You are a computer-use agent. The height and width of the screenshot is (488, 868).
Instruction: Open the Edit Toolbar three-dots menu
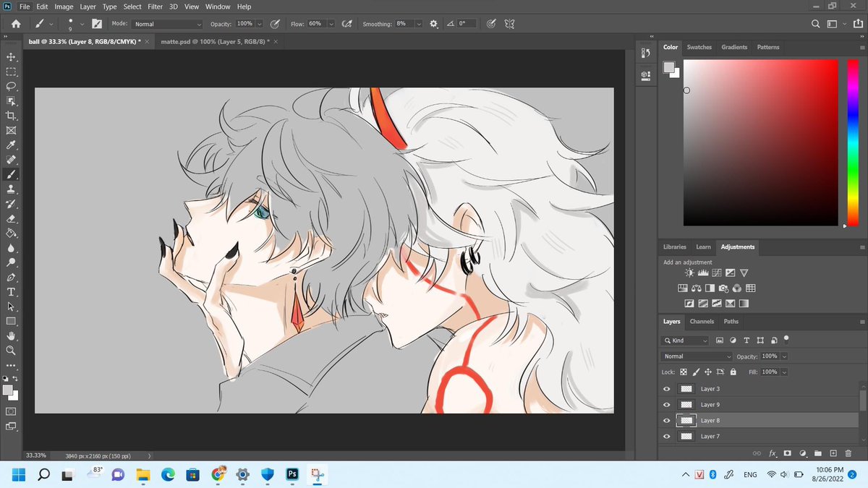tap(11, 365)
